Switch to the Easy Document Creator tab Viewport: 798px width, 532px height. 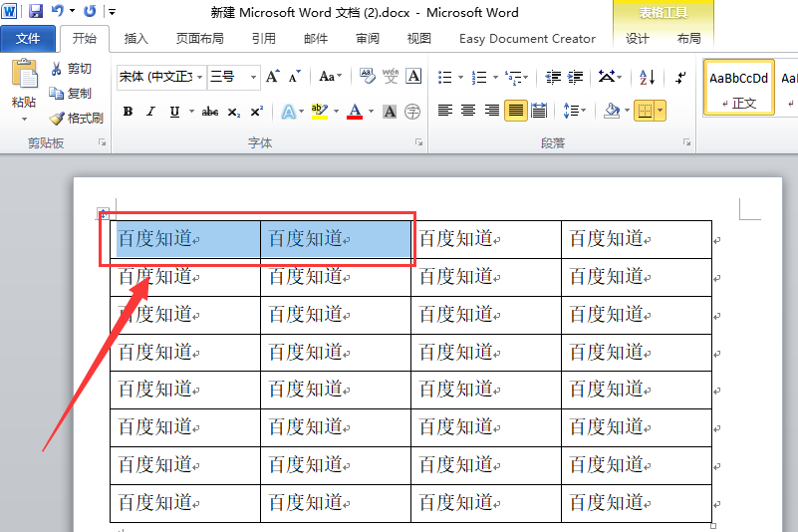pos(527,39)
